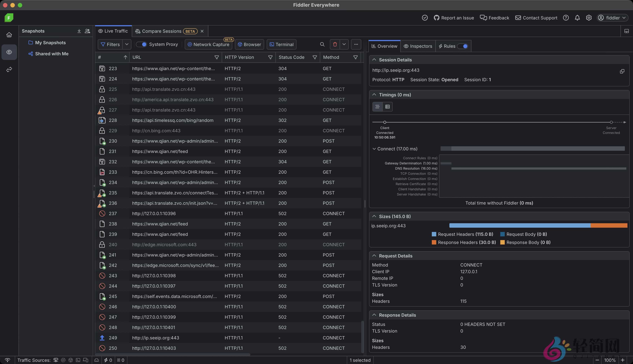Collapse Response Details section
Image resolution: width=633 pixels, height=364 pixels.
374,315
